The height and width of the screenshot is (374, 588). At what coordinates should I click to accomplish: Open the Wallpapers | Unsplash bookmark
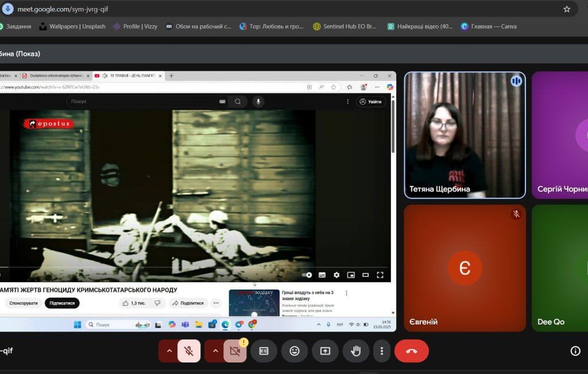click(72, 26)
